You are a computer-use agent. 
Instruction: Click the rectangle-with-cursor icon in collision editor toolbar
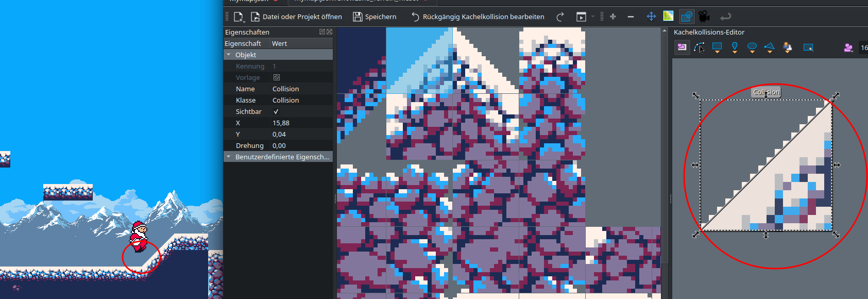pyautogui.click(x=808, y=47)
